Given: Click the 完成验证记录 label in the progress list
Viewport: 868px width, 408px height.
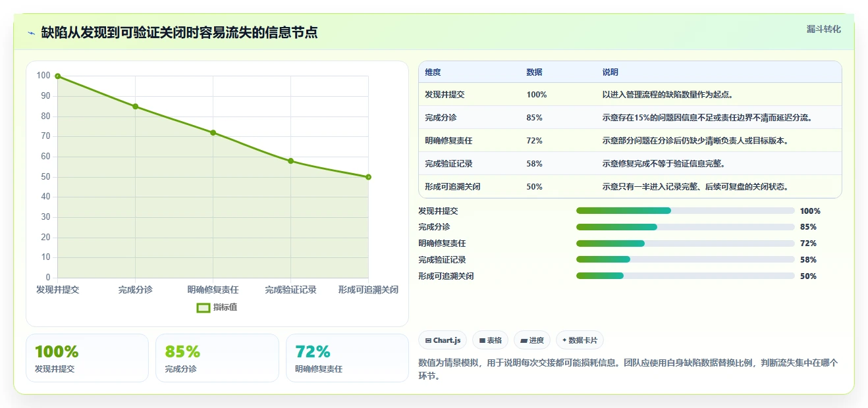Looking at the screenshot, I should coord(442,260).
